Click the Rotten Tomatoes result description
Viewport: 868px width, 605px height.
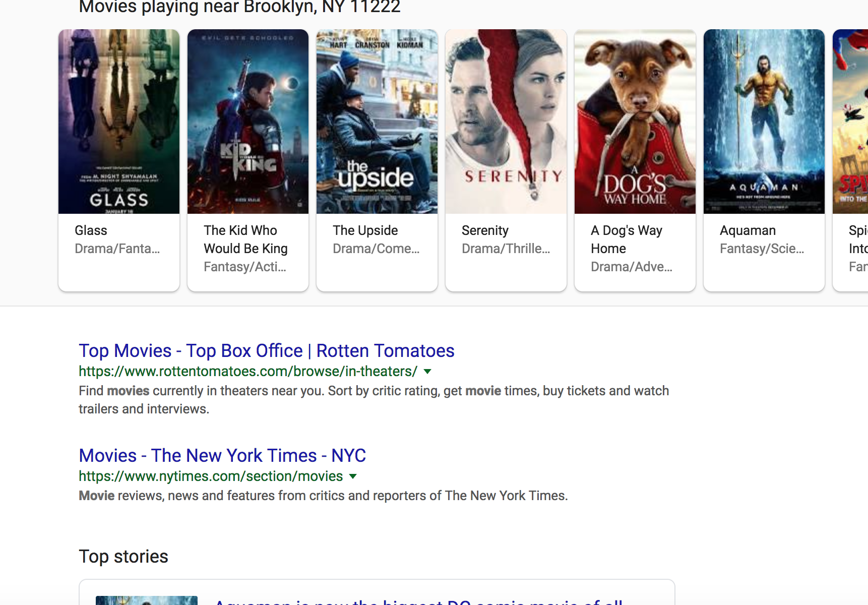click(374, 400)
